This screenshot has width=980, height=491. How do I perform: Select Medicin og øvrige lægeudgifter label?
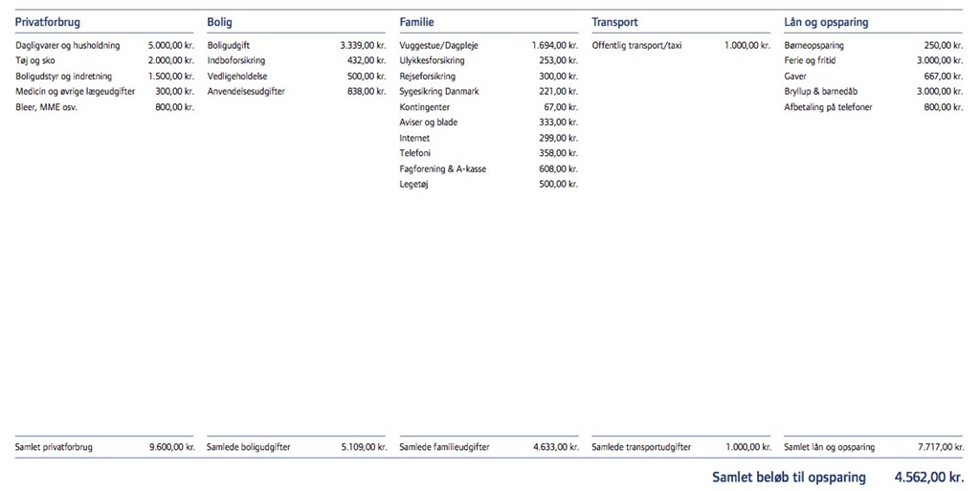click(x=75, y=91)
